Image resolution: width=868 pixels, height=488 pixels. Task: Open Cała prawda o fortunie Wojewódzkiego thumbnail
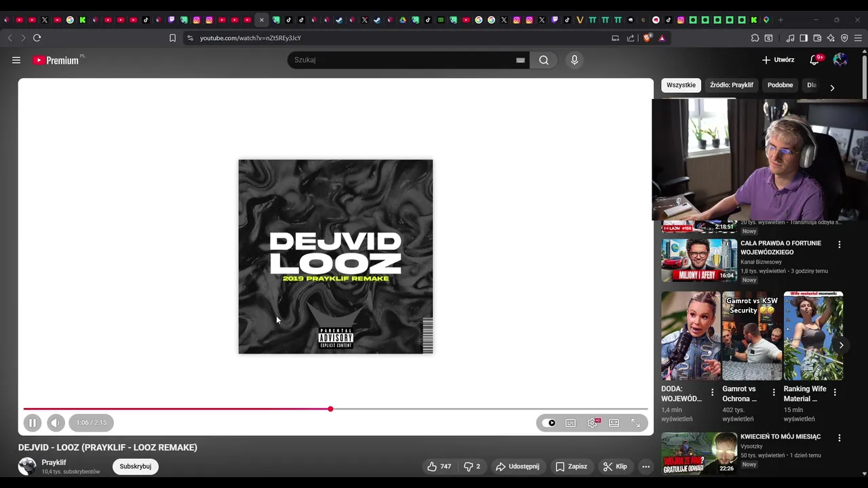coord(699,260)
